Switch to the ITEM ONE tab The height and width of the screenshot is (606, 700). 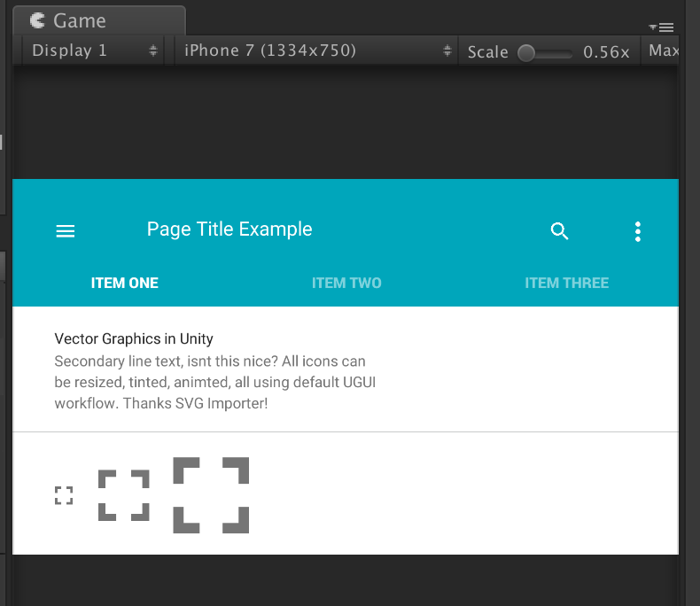coord(125,283)
